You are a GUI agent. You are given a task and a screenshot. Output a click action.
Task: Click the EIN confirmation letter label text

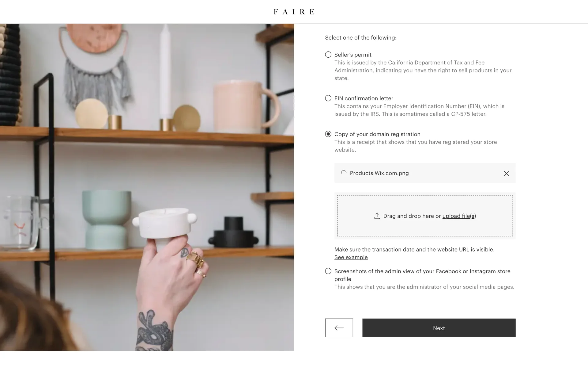[x=364, y=98]
